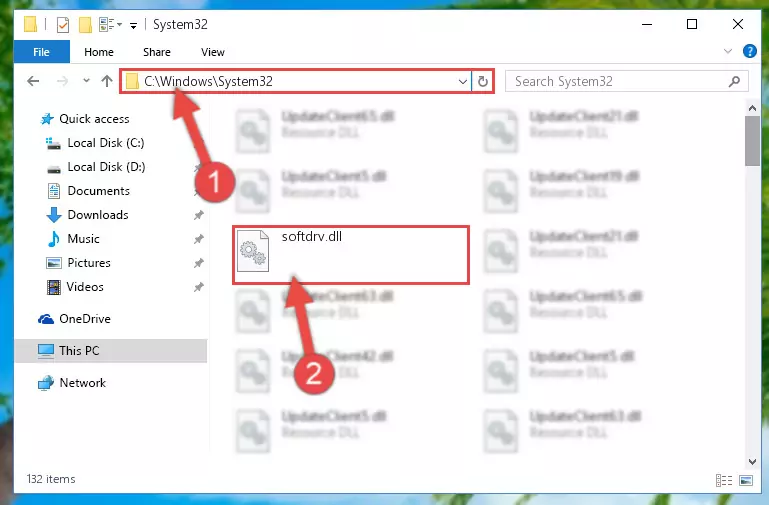Open Documents in navigation pane

99,191
